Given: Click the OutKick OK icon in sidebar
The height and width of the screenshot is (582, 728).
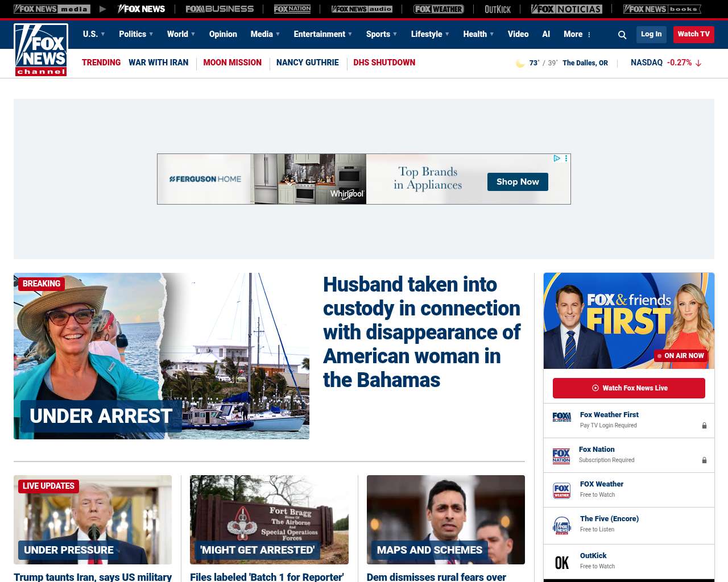Looking at the screenshot, I should [561, 563].
